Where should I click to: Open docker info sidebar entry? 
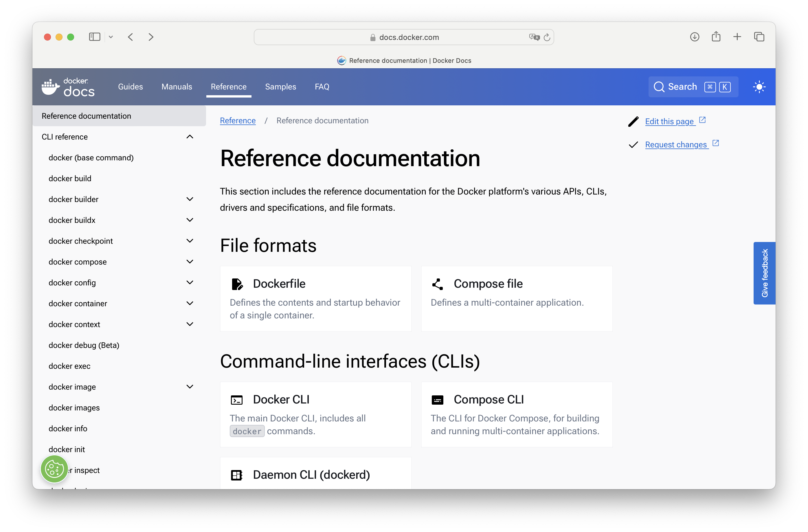coord(68,428)
